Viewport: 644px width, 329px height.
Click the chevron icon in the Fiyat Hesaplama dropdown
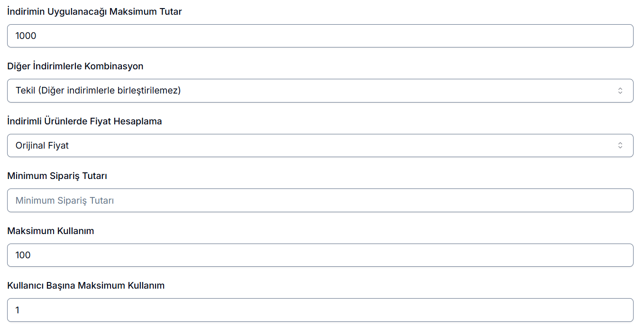pyautogui.click(x=620, y=146)
